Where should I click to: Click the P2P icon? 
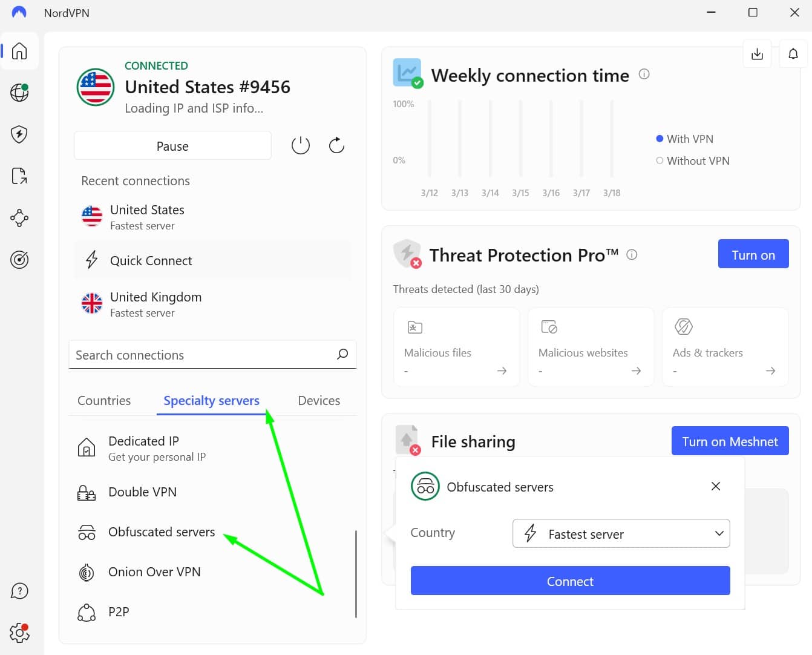click(87, 613)
